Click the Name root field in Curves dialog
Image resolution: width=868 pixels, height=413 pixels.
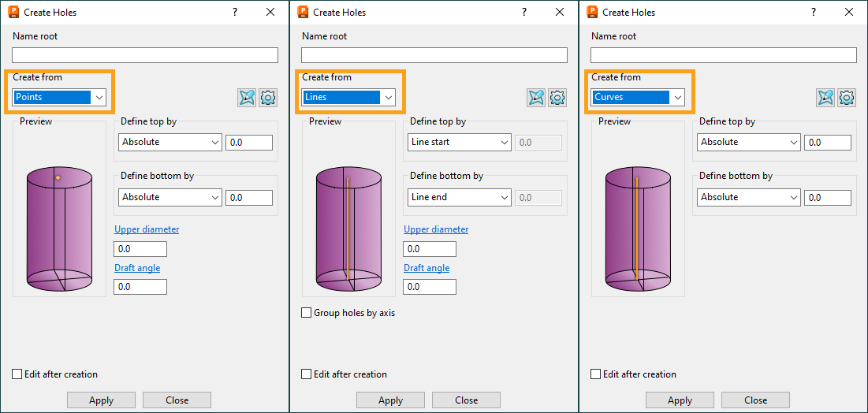coord(724,55)
